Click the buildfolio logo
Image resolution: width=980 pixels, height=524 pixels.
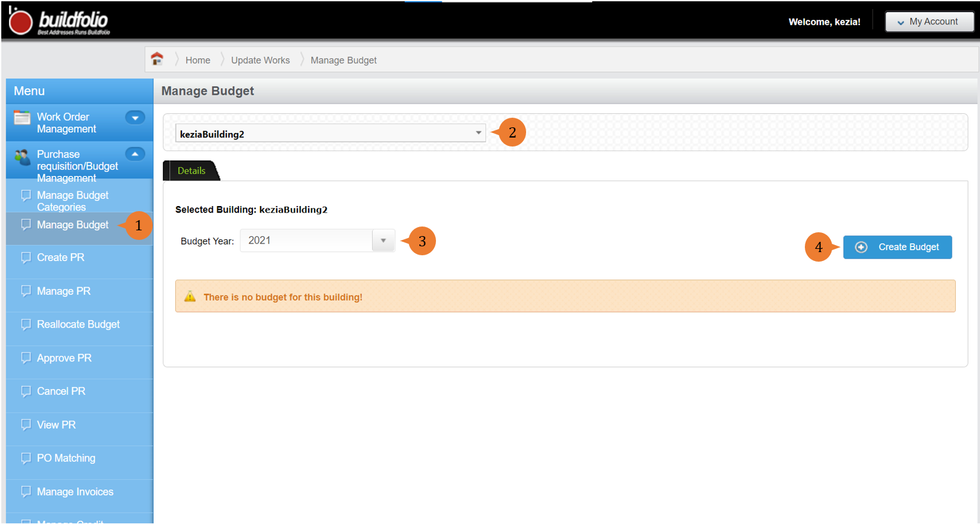click(59, 22)
